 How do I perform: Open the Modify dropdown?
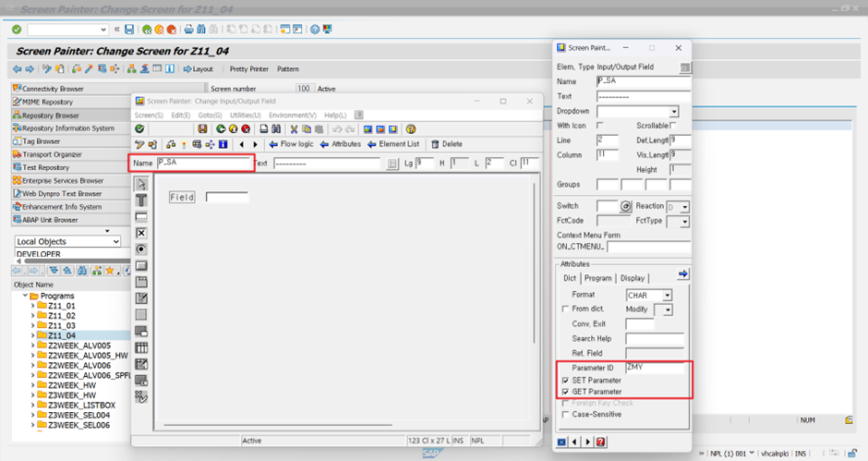click(x=668, y=309)
